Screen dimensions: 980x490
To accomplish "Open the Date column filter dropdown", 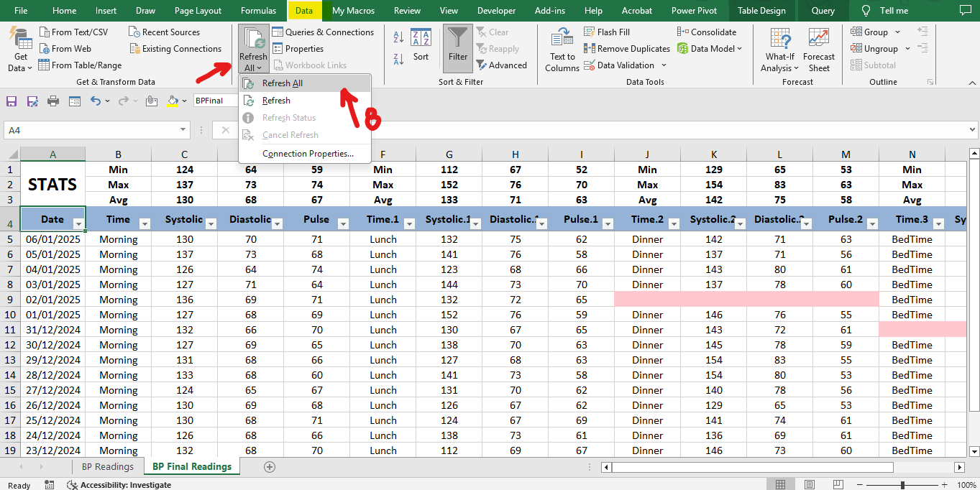I will coord(78,224).
